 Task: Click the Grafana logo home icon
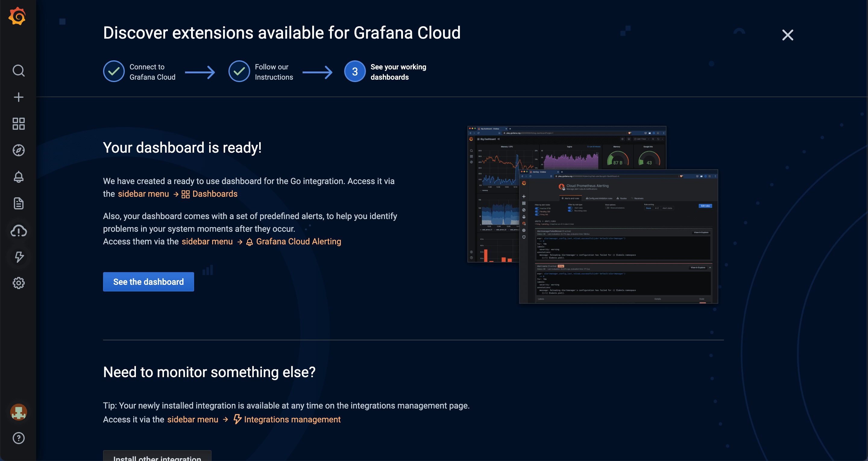(17, 17)
